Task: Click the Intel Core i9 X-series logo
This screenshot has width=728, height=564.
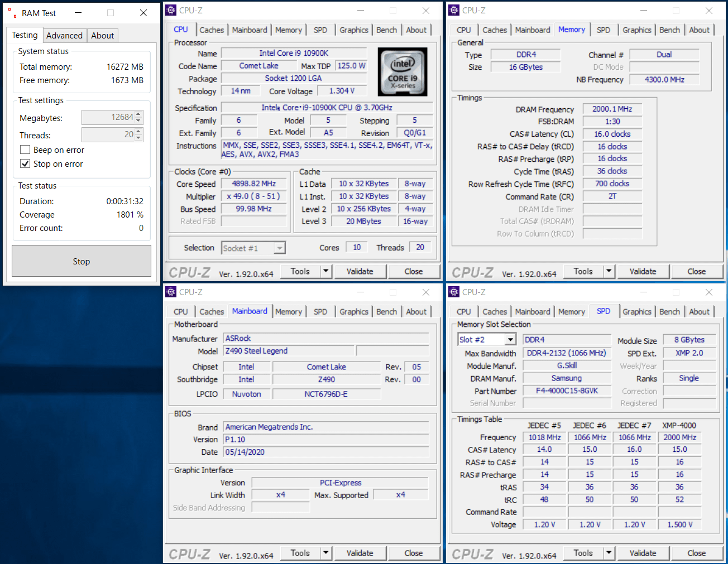Action: 403,71
